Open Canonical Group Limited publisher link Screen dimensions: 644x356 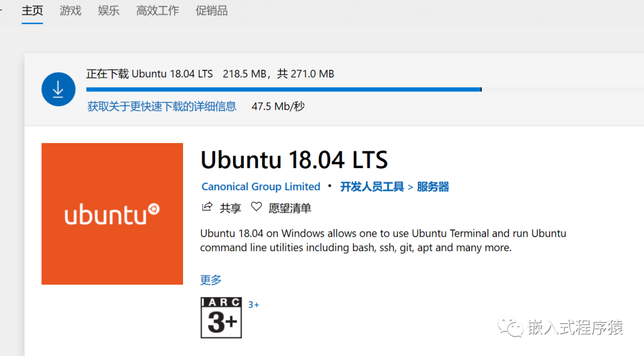tap(261, 187)
